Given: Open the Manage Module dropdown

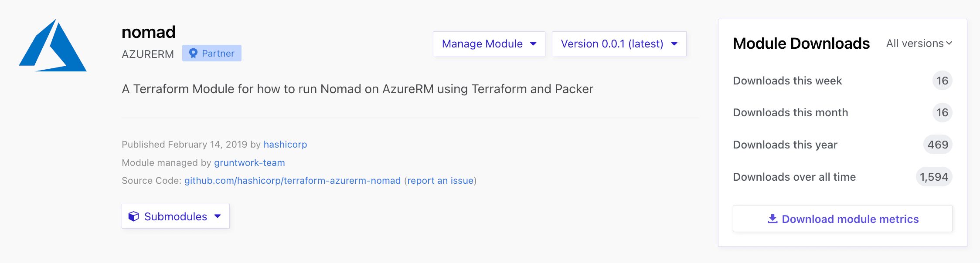Looking at the screenshot, I should 489,44.
